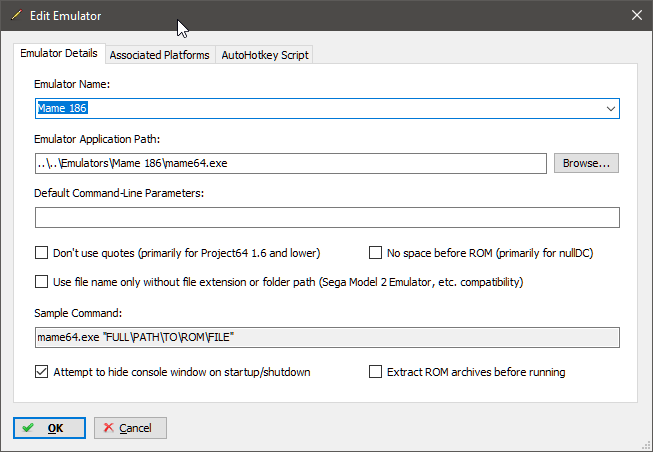Check No space before ROM option
The height and width of the screenshot is (452, 653).
click(x=377, y=253)
